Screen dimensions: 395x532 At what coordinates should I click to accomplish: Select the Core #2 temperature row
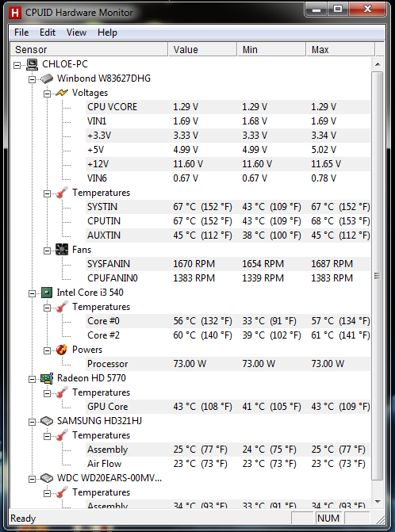228,335
